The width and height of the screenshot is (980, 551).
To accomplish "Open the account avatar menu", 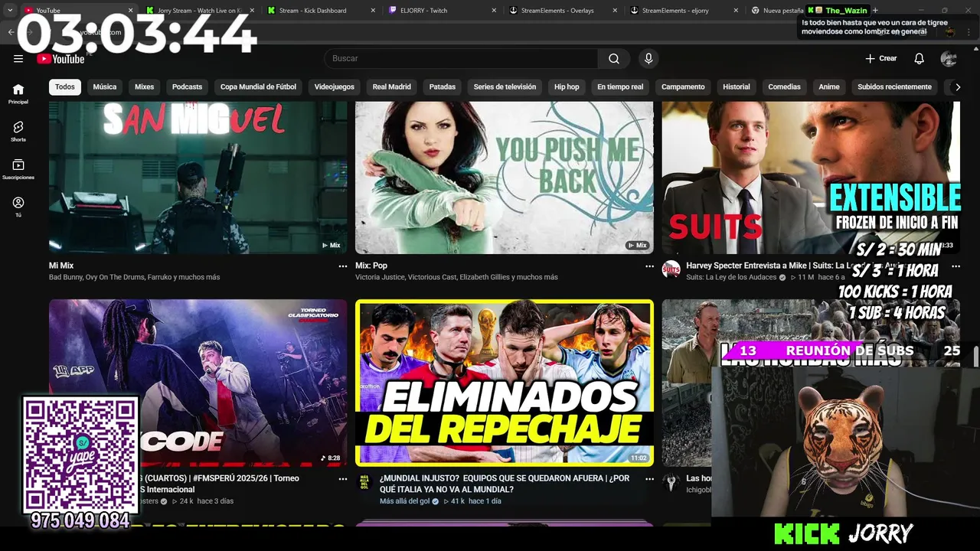I will (x=949, y=59).
